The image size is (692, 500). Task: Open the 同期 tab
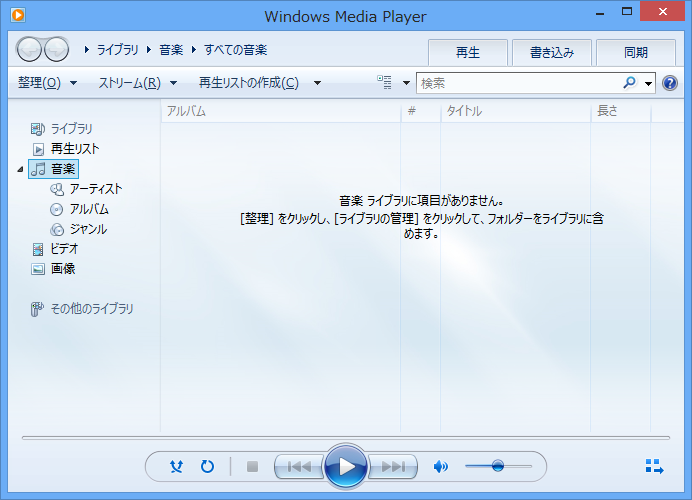(636, 53)
